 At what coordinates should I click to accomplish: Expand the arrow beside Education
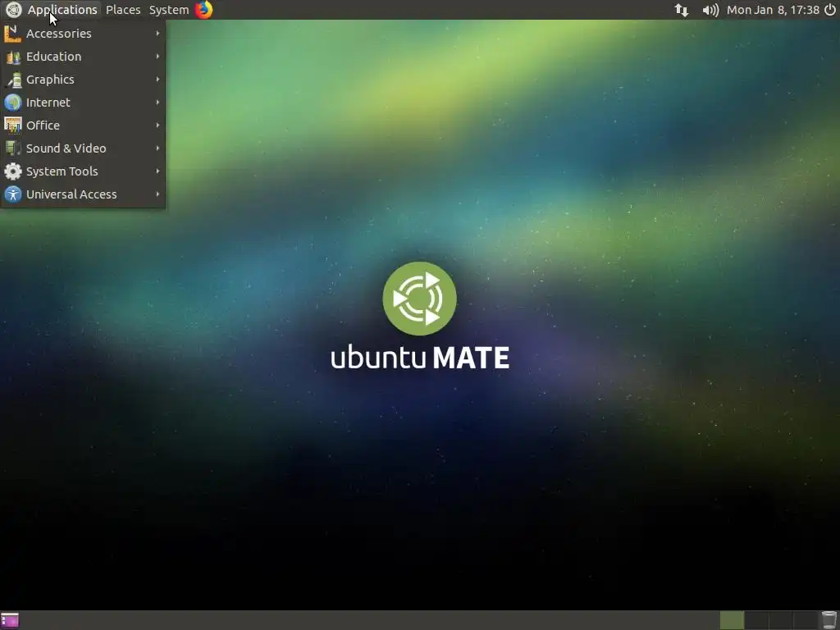click(x=157, y=57)
